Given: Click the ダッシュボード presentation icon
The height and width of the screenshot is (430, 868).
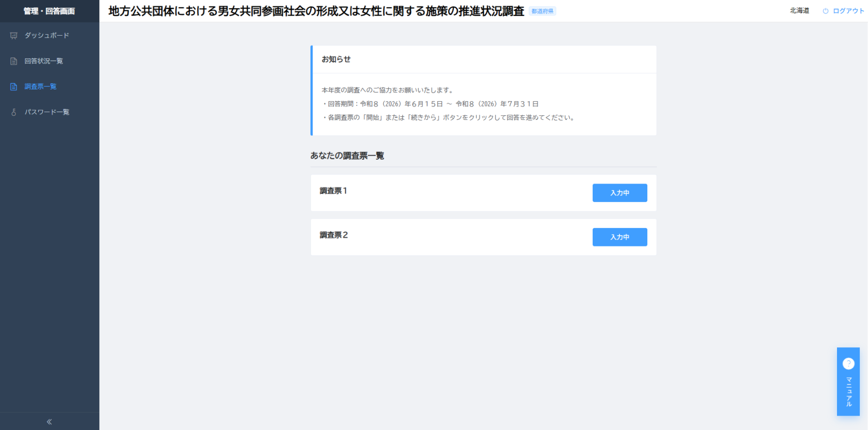Looking at the screenshot, I should point(14,36).
